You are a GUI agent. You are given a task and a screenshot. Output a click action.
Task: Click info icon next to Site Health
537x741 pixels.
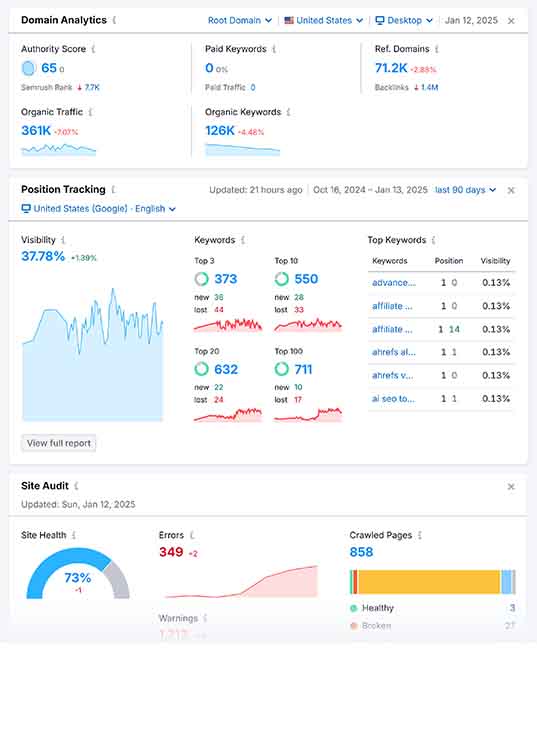click(74, 535)
